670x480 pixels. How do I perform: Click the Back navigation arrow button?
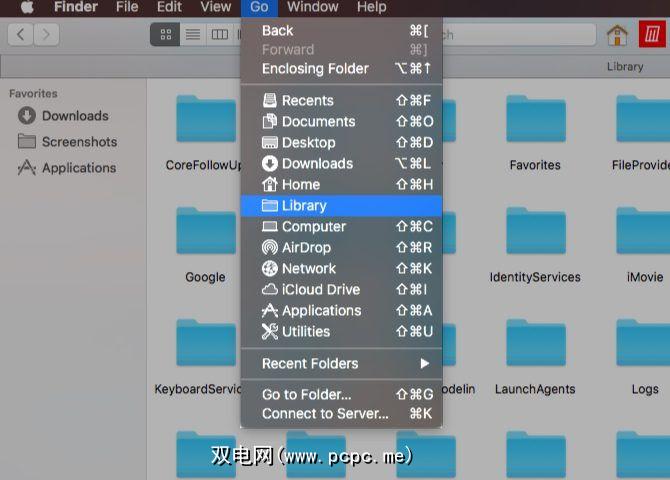(21, 34)
